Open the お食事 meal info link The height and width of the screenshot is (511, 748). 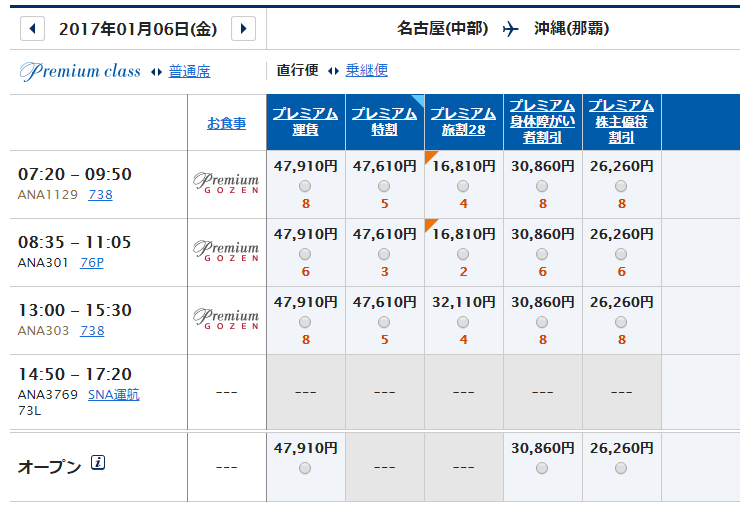[227, 124]
